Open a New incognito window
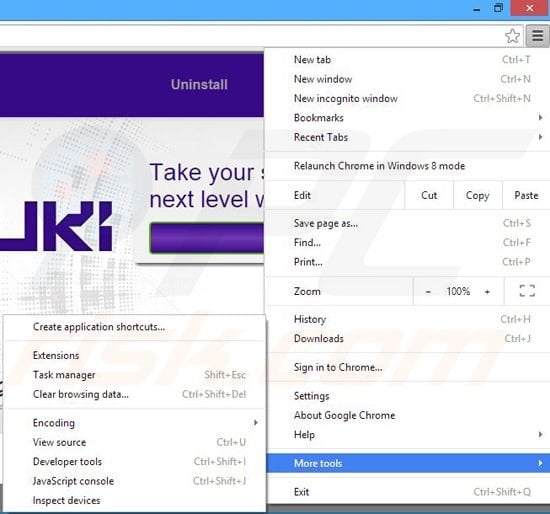Screen dimensions: 550x514 (408, 99)
